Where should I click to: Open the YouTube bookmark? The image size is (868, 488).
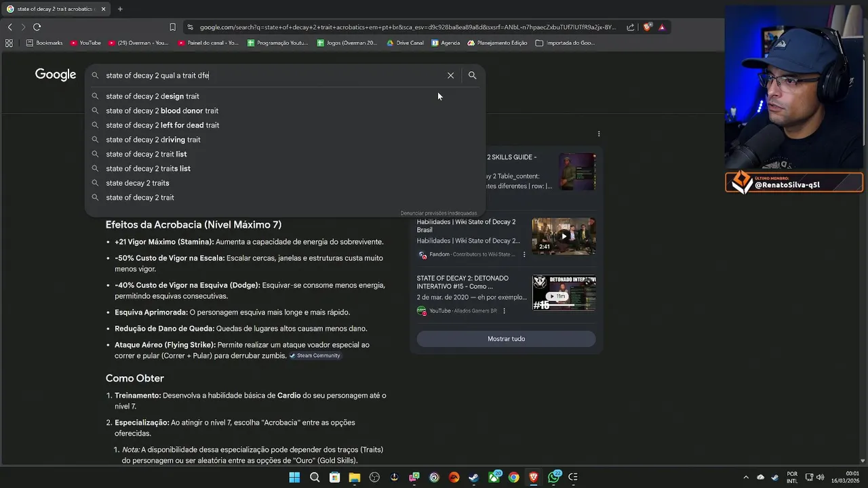[85, 43]
